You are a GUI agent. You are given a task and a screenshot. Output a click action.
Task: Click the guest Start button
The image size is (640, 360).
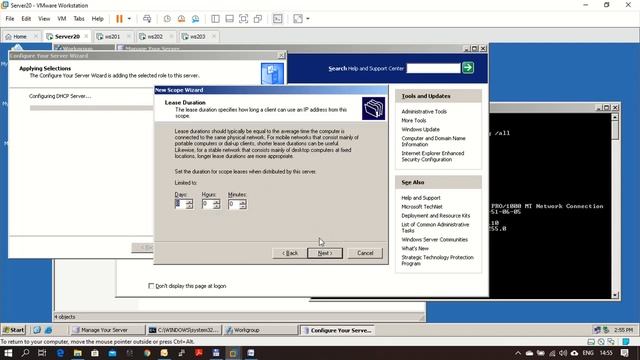point(13,330)
